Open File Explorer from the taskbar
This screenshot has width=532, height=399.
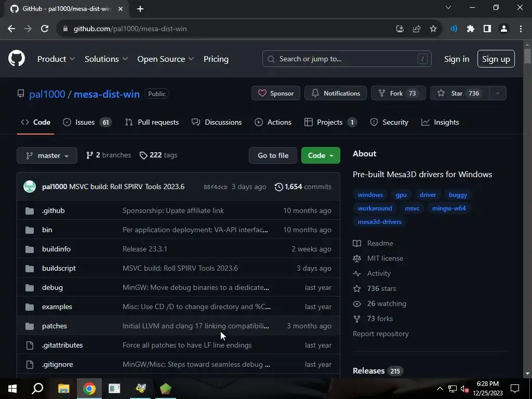(x=63, y=389)
